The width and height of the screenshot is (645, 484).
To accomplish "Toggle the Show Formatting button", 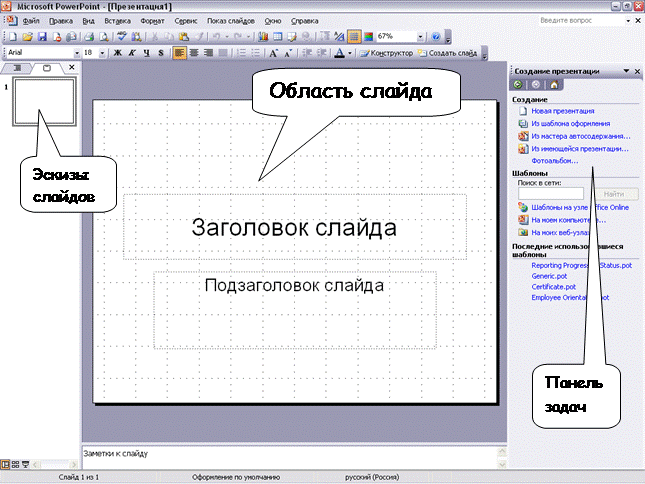I will (339, 37).
